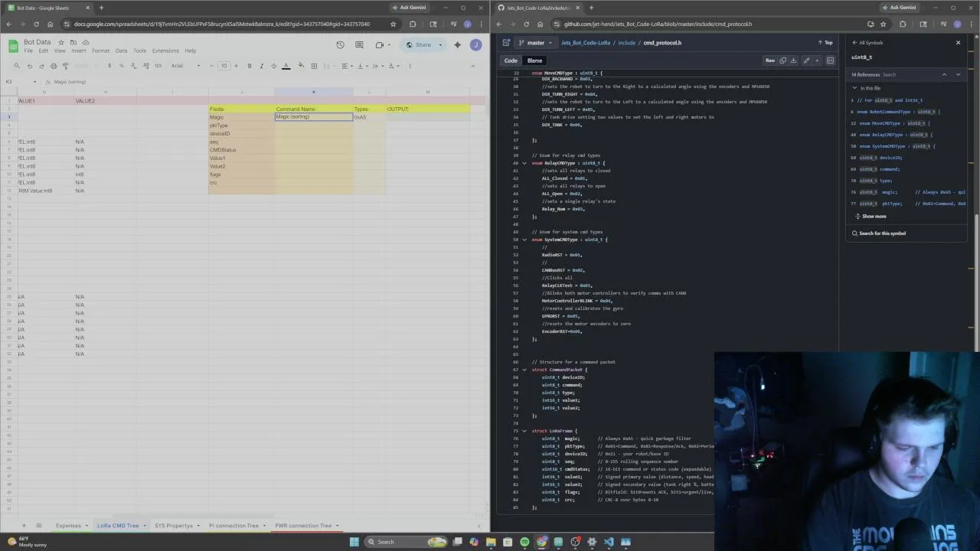Viewport: 980px width, 551px height.
Task: Click the Gemini spark icon in Sheets
Action: 458,45
